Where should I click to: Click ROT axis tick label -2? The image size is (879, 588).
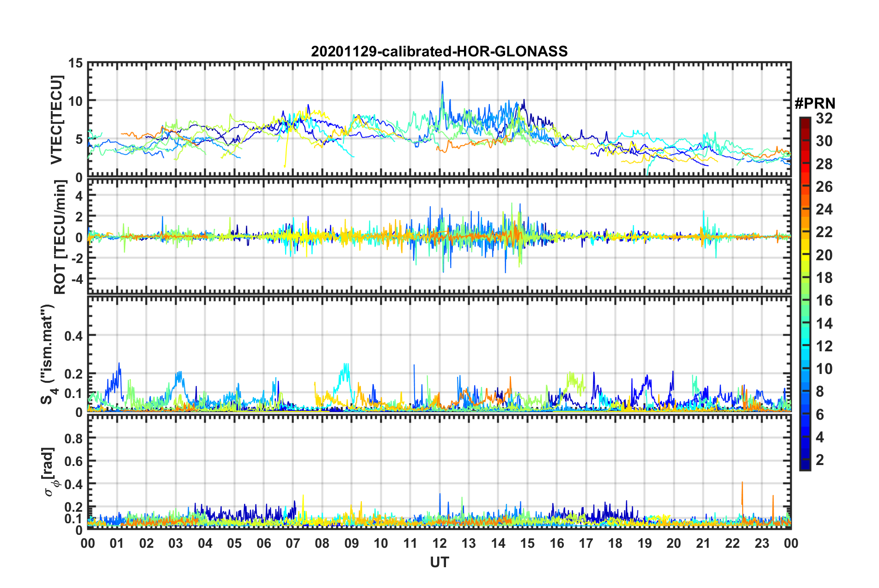[78, 258]
